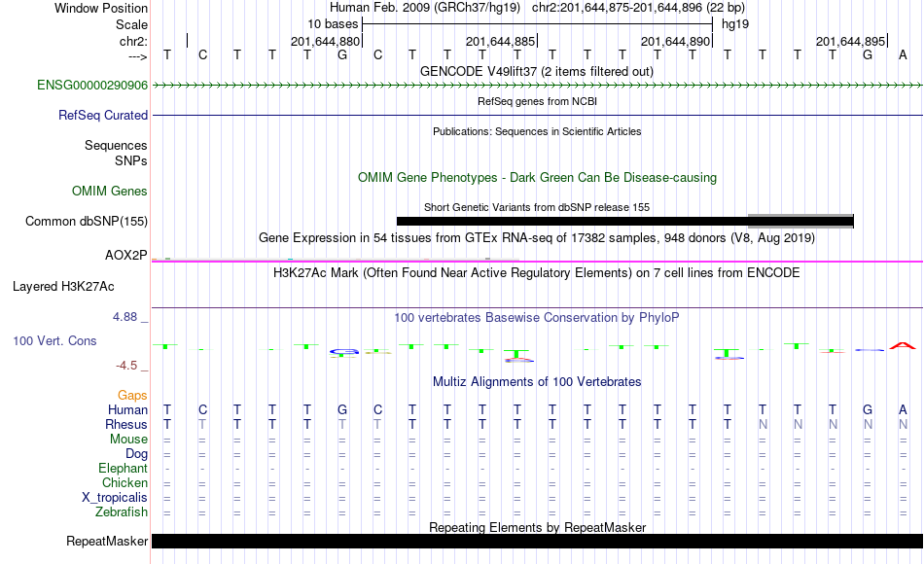The image size is (924, 564).
Task: Open the RepeatMasker track label
Action: pyautogui.click(x=107, y=541)
